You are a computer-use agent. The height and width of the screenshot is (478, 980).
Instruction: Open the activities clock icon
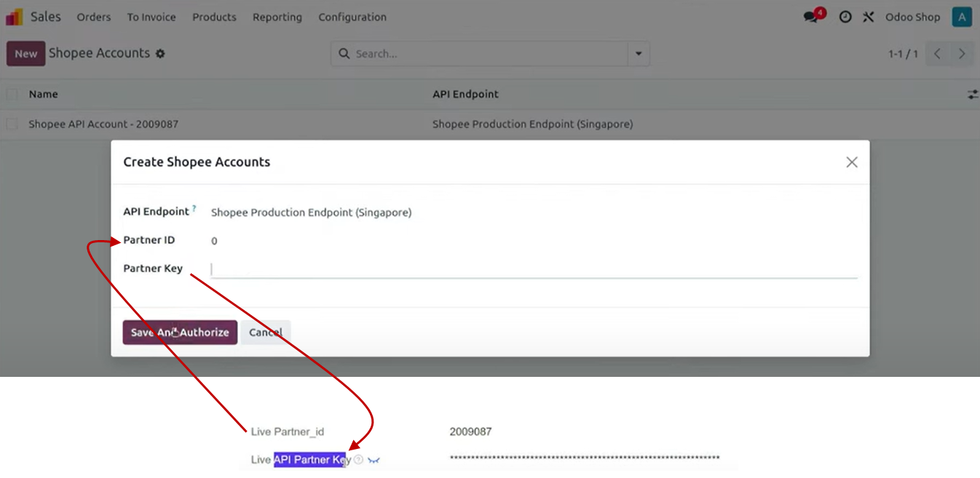(x=845, y=17)
